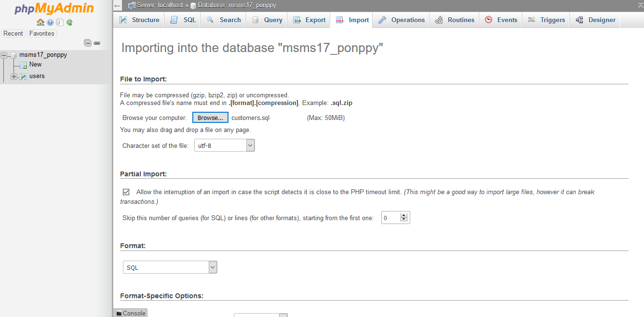Click the chain link unlink-panel icon
644x317 pixels.
click(x=97, y=43)
